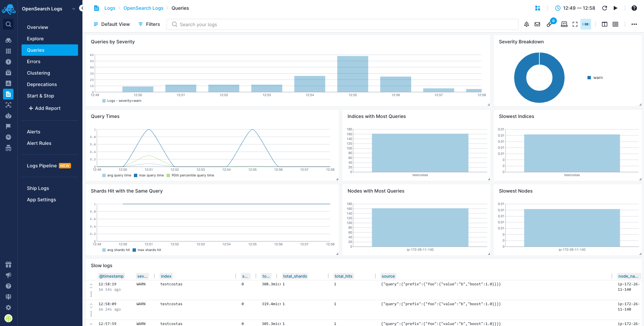Expand the OpenSearch Logs app dropdown
Screen dimensions: 644x326
(x=74, y=9)
